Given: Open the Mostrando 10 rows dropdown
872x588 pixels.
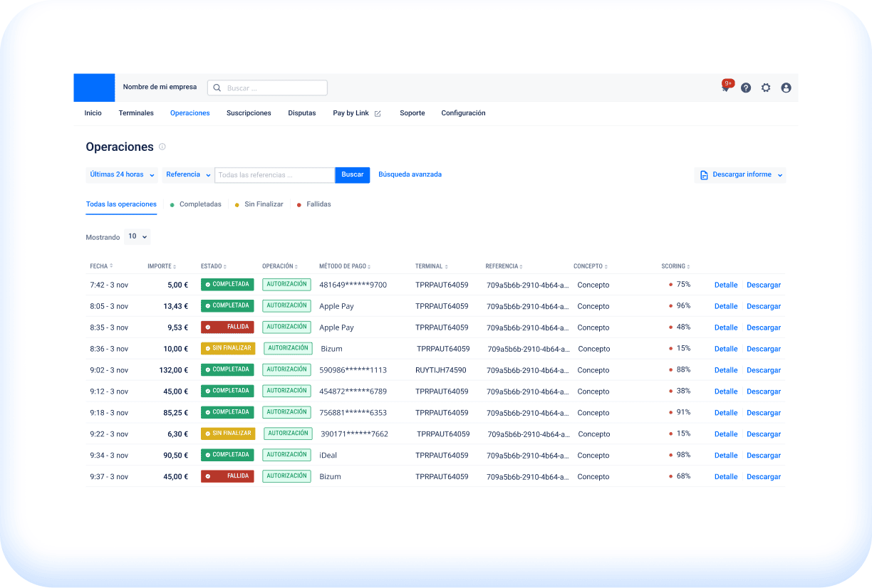Looking at the screenshot, I should tap(137, 236).
